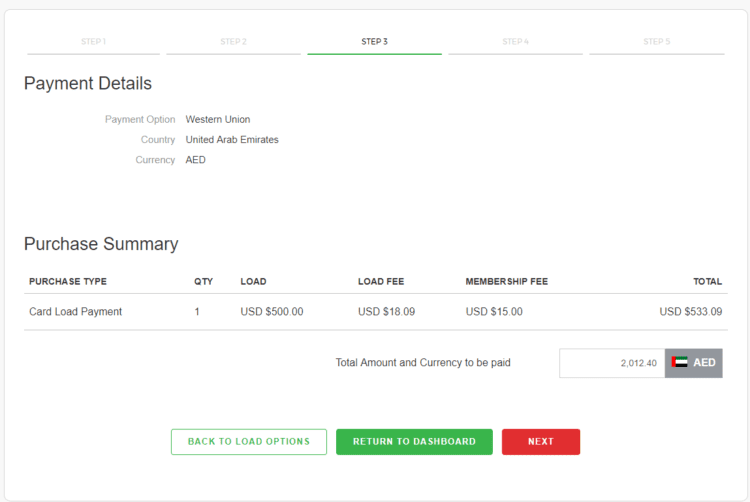This screenshot has width=750, height=502.
Task: Click the AED currency badge
Action: tap(694, 363)
